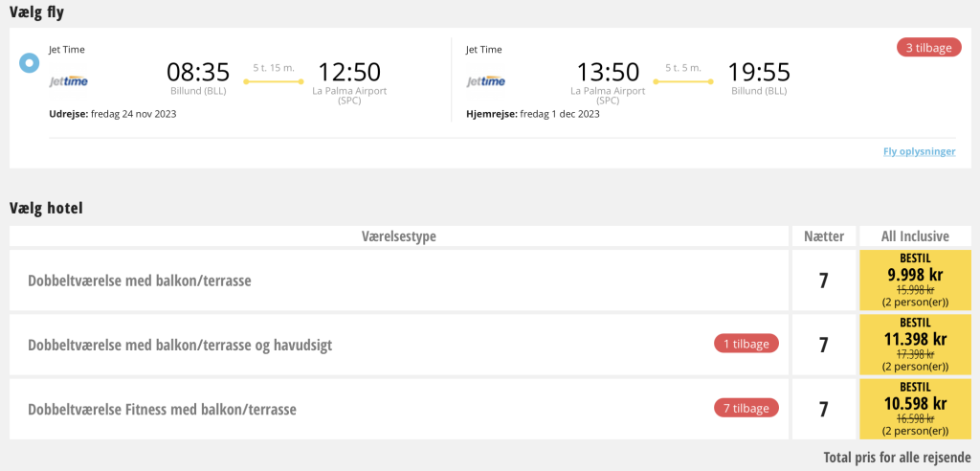Click the outbound flight duration line
The height and width of the screenshot is (471, 980).
274,81
